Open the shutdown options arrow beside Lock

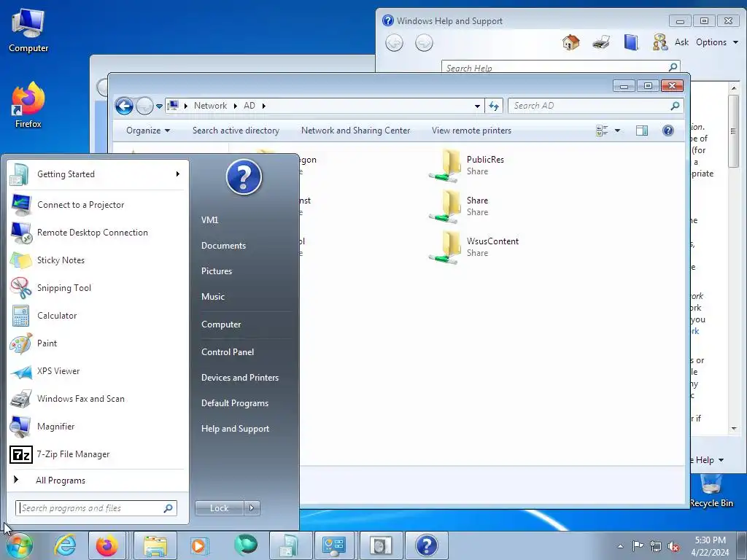[252, 508]
